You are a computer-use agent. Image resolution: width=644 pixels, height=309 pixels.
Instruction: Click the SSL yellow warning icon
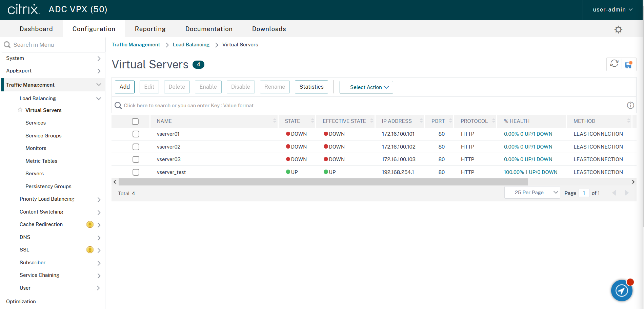[90, 250]
